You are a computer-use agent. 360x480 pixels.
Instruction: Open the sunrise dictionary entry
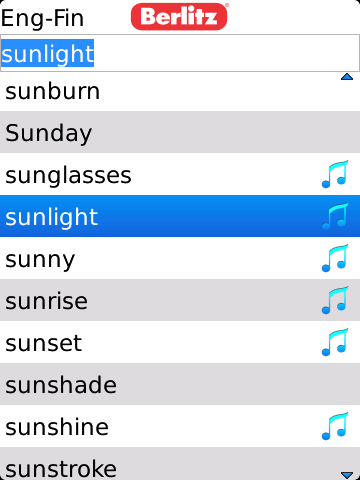[x=180, y=300]
